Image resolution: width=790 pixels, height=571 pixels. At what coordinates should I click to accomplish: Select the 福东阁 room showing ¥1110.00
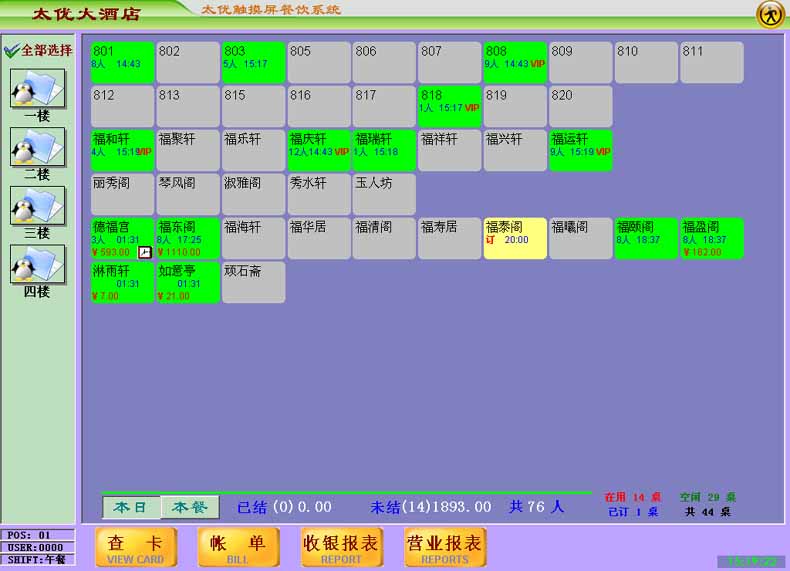pyautogui.click(x=188, y=239)
